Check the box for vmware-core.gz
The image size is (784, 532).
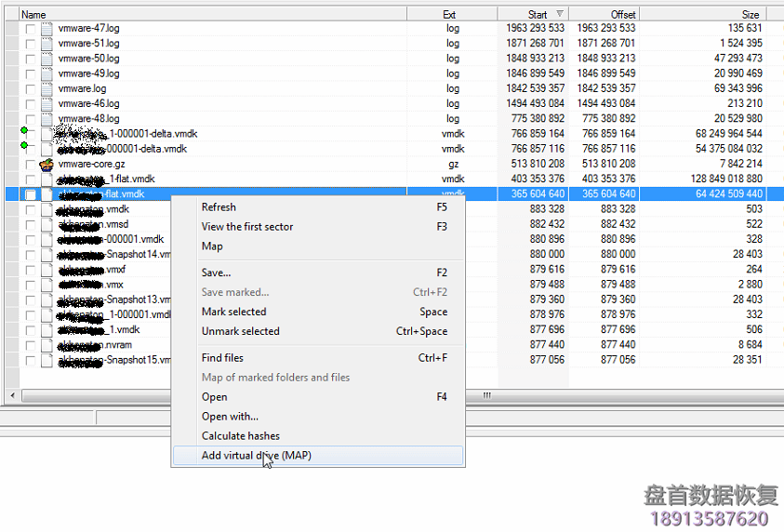pos(31,165)
